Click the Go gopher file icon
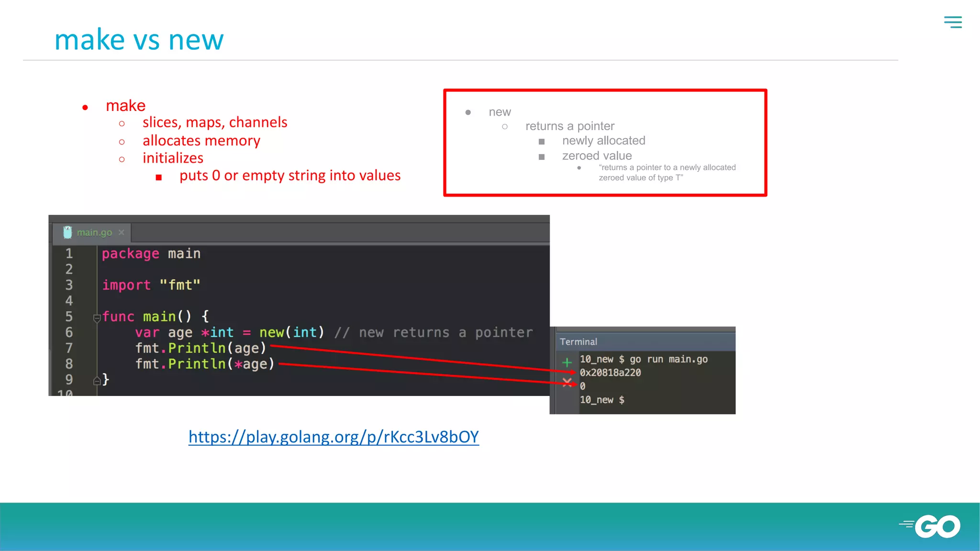 point(67,232)
